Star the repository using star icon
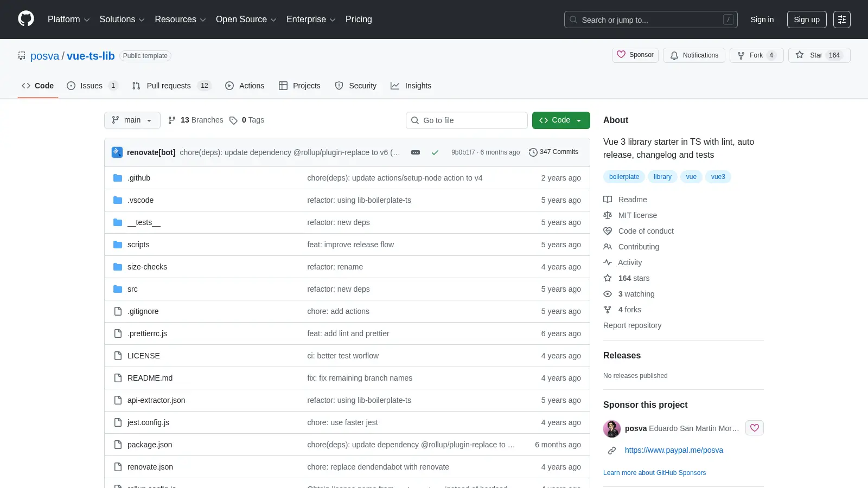This screenshot has height=488, width=868. 800,55
